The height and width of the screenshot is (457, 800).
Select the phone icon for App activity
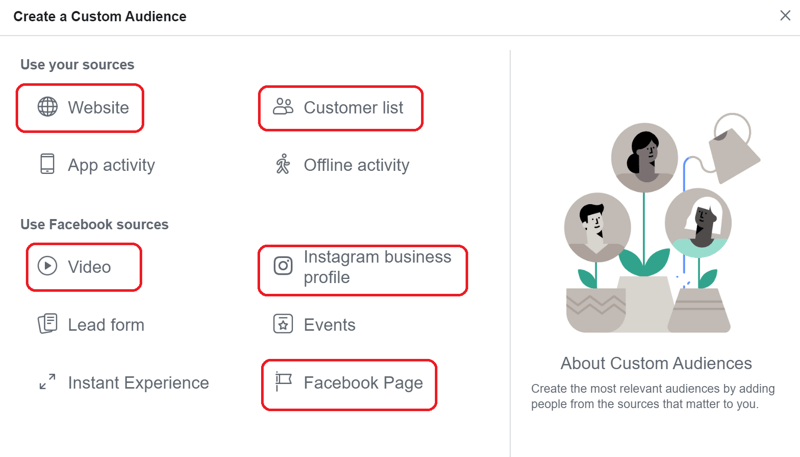pos(47,164)
